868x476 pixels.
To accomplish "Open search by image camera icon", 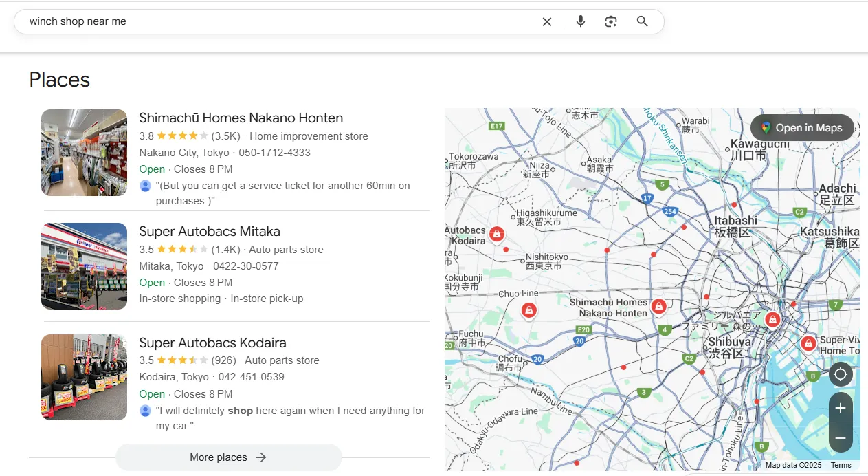I will pyautogui.click(x=611, y=21).
